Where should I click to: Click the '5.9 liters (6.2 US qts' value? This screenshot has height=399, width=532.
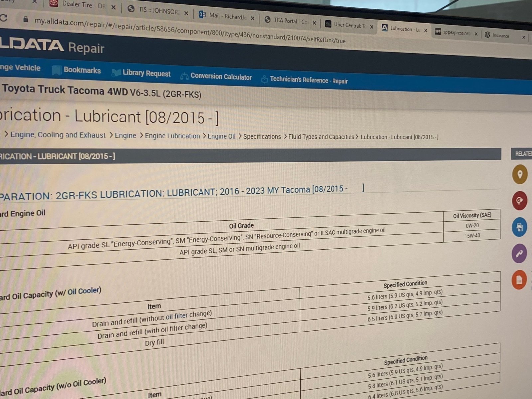point(405,305)
